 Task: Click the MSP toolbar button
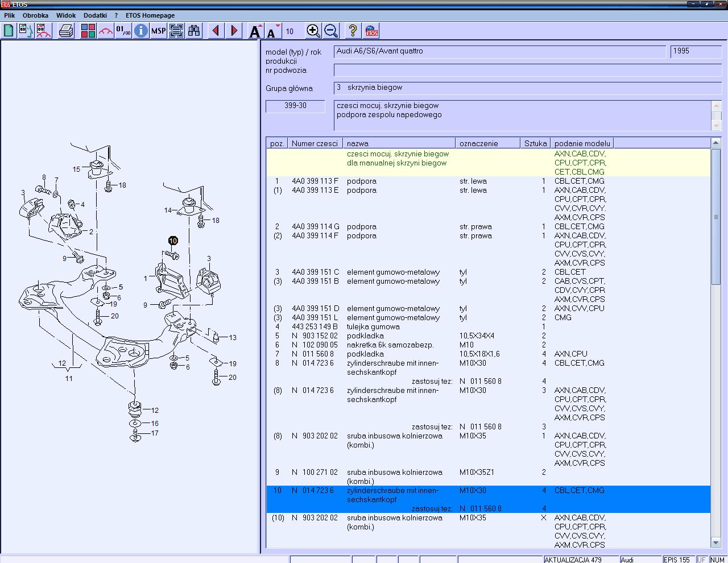tap(159, 31)
